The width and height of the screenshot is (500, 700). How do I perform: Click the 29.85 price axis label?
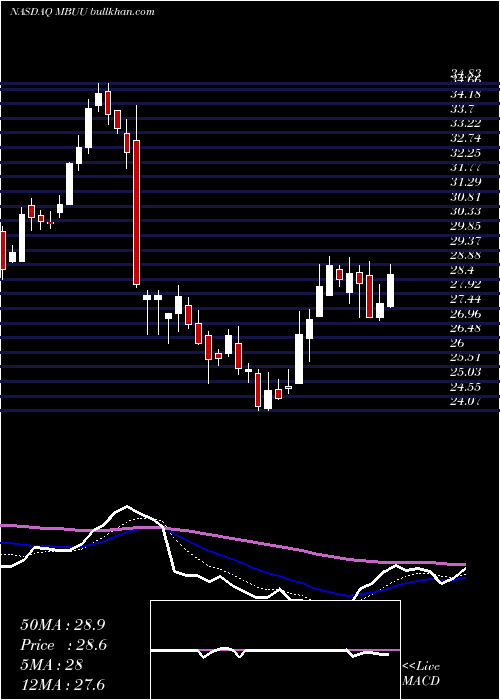[465, 226]
